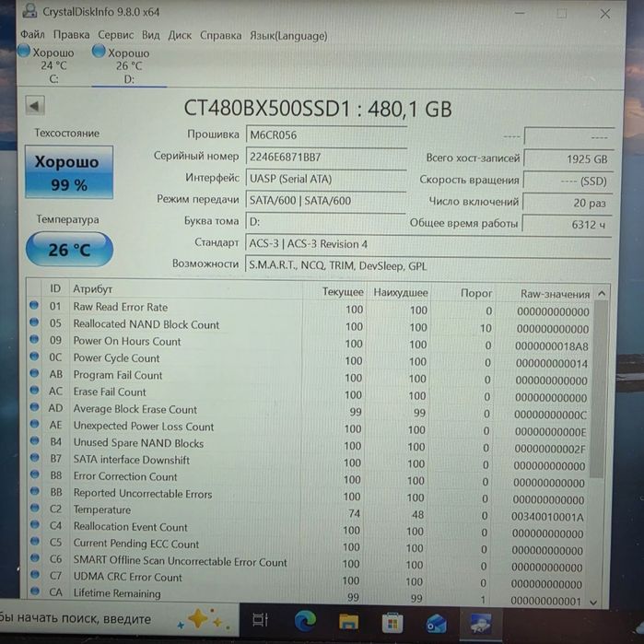The width and height of the screenshot is (644, 644).
Task: Click status dot for Raw Read Error Rate
Action: coord(34,305)
